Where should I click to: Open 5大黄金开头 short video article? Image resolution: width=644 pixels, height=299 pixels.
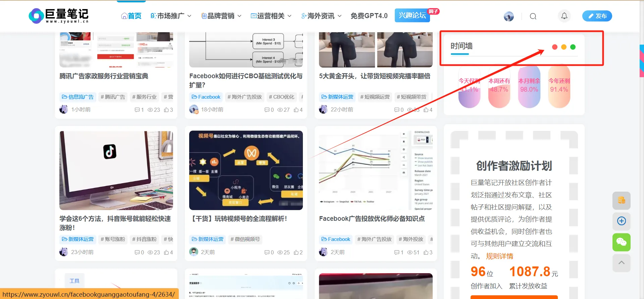375,76
